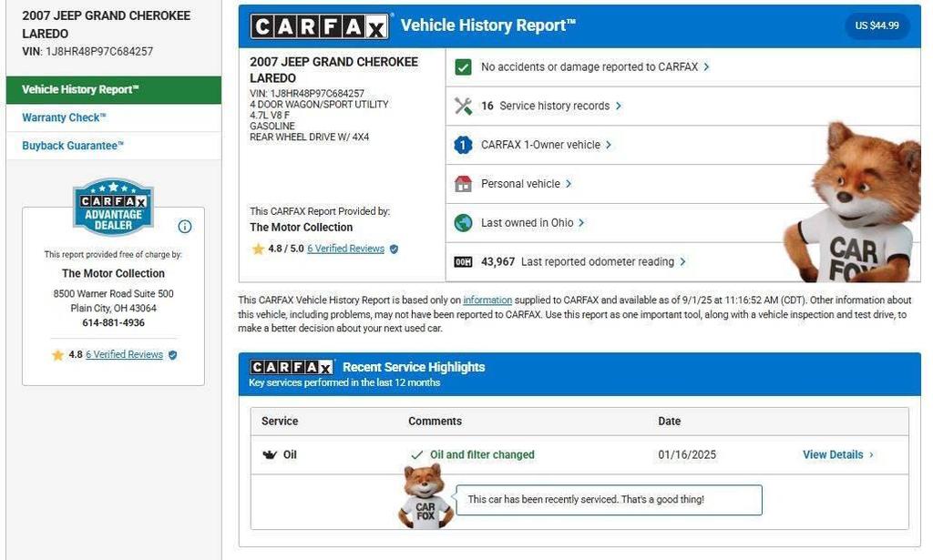Click the globe icon for Last owned
This screenshot has width=933, height=560.
[463, 223]
